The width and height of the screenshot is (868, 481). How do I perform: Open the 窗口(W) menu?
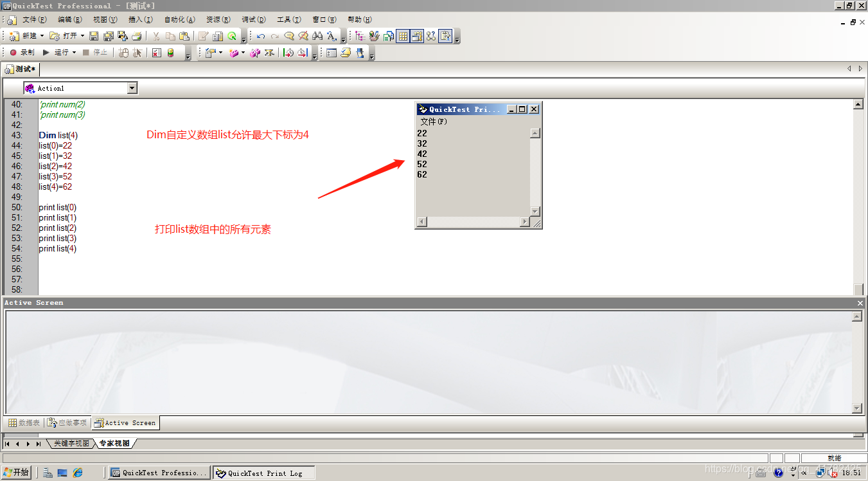point(324,20)
